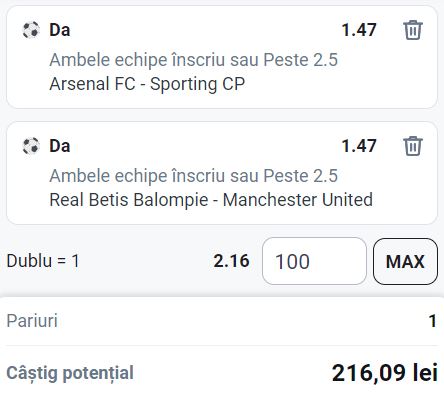Click market text under the Arsenal selection

[x=194, y=60]
